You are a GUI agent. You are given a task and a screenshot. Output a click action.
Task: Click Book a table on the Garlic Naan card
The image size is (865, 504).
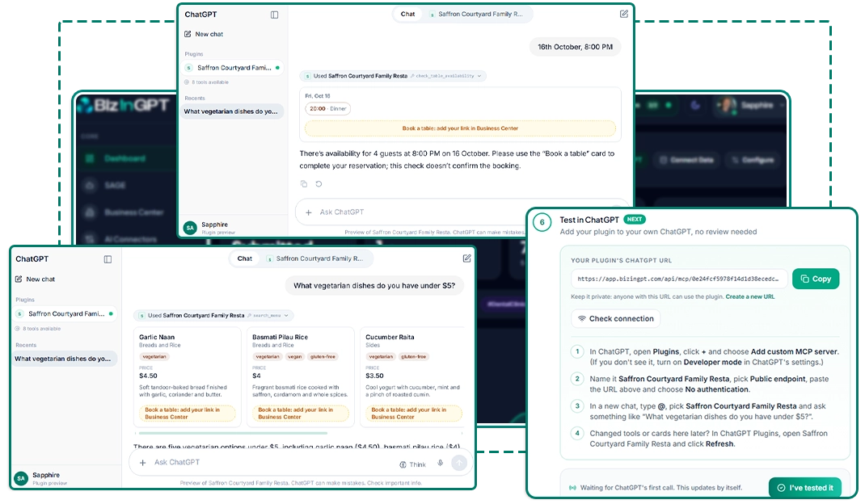point(188,414)
